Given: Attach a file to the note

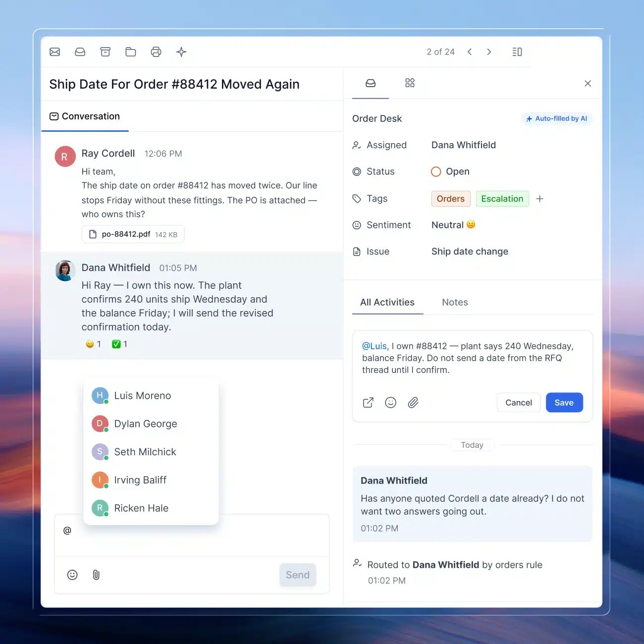Looking at the screenshot, I should [x=413, y=403].
